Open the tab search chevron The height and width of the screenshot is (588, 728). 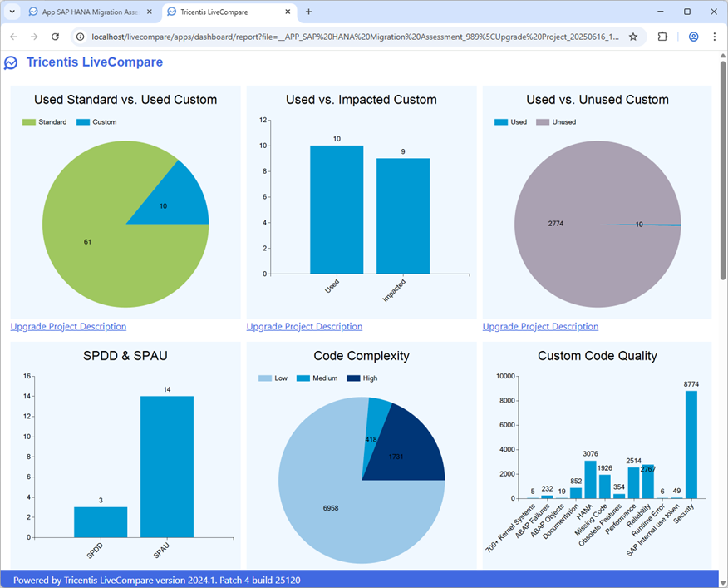coord(12,12)
